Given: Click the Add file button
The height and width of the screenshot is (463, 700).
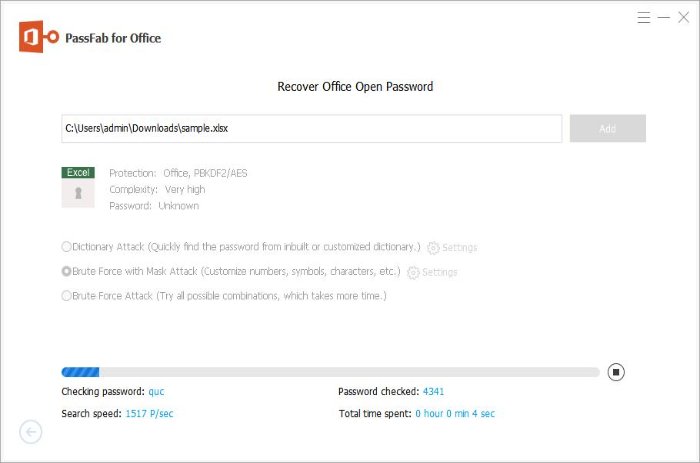Looking at the screenshot, I should pyautogui.click(x=608, y=129).
